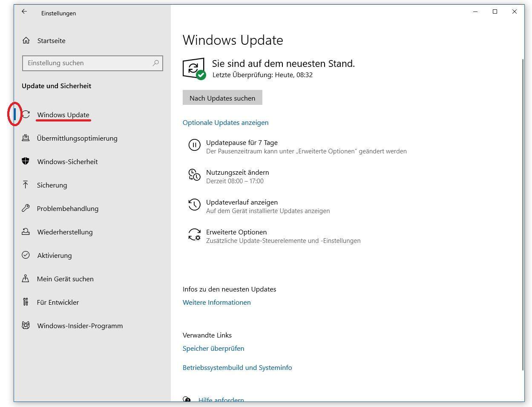This screenshot has width=532, height=407.
Task: Click the Sicherung upload arrow icon
Action: coord(26,185)
